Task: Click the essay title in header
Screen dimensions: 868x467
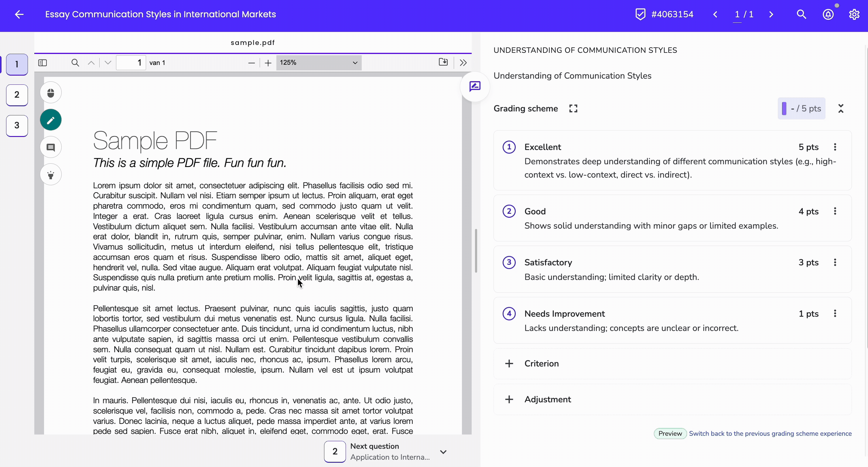Action: (160, 14)
